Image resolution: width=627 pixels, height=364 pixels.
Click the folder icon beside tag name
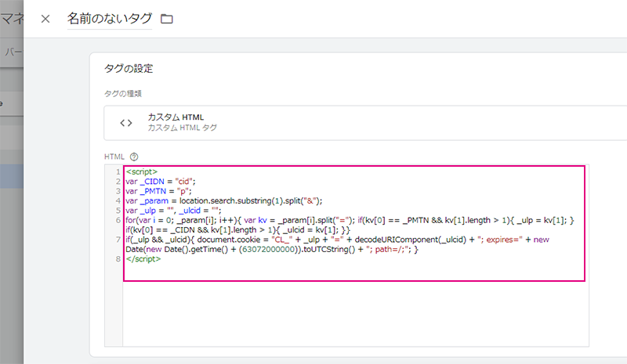click(166, 18)
